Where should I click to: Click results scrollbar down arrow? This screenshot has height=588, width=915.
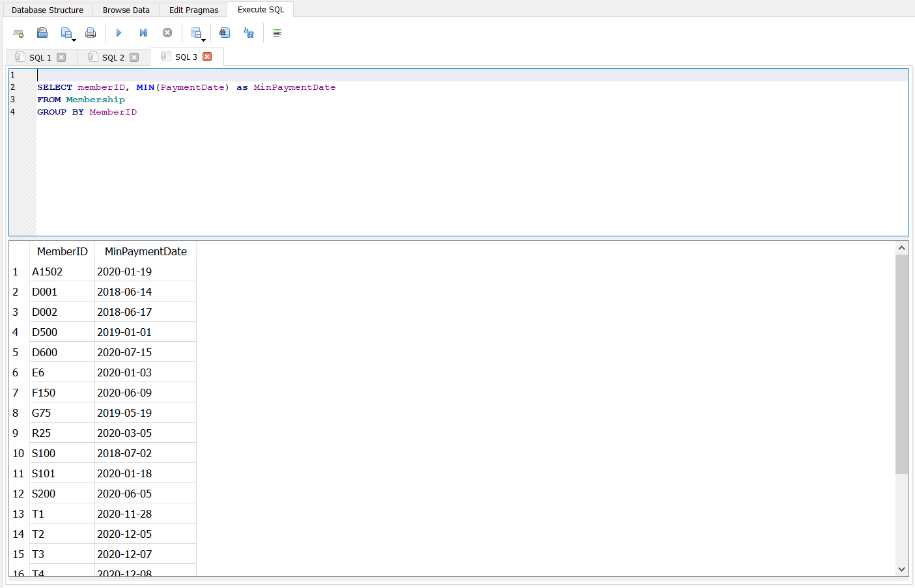point(901,569)
